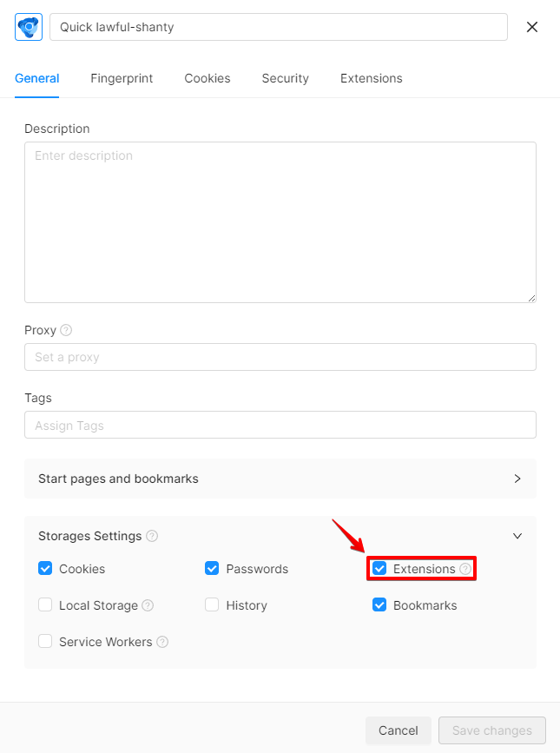Close the profile settings dialog
The width and height of the screenshot is (560, 753).
pos(531,27)
